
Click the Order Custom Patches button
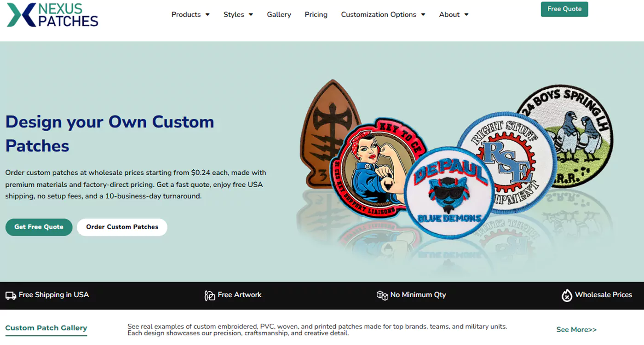point(122,227)
